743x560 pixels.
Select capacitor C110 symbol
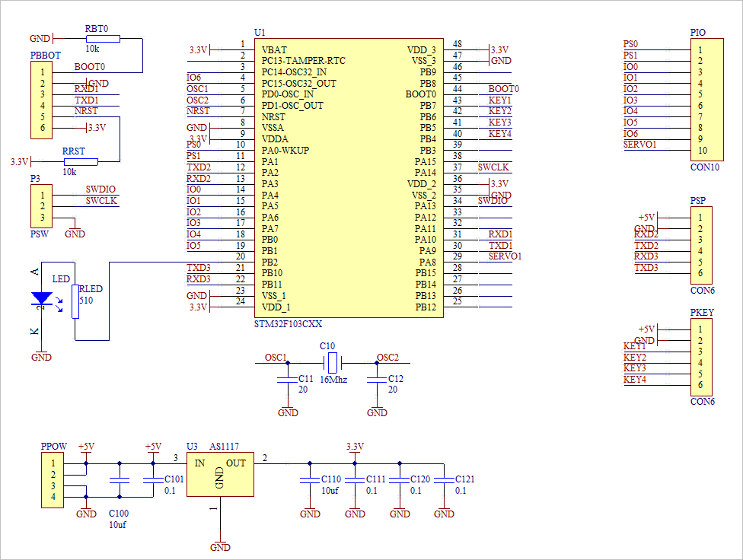tap(310, 480)
